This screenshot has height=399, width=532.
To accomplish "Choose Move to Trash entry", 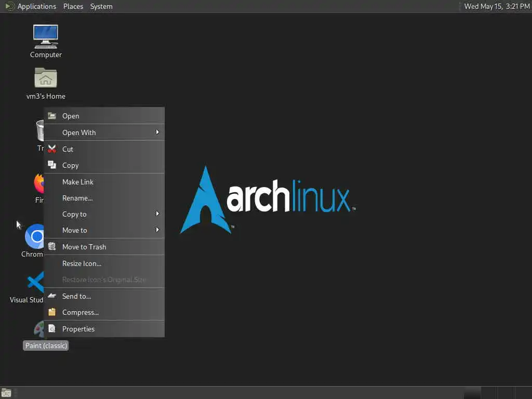I will coord(104,247).
